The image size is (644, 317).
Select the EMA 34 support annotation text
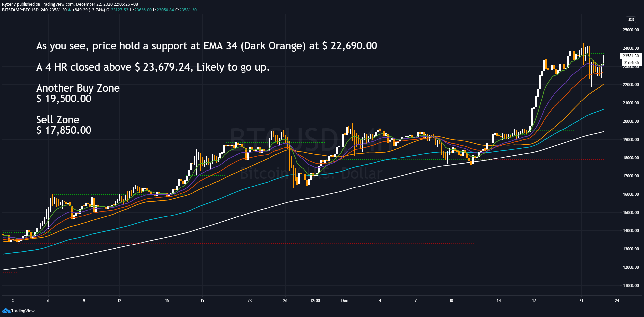click(x=207, y=46)
